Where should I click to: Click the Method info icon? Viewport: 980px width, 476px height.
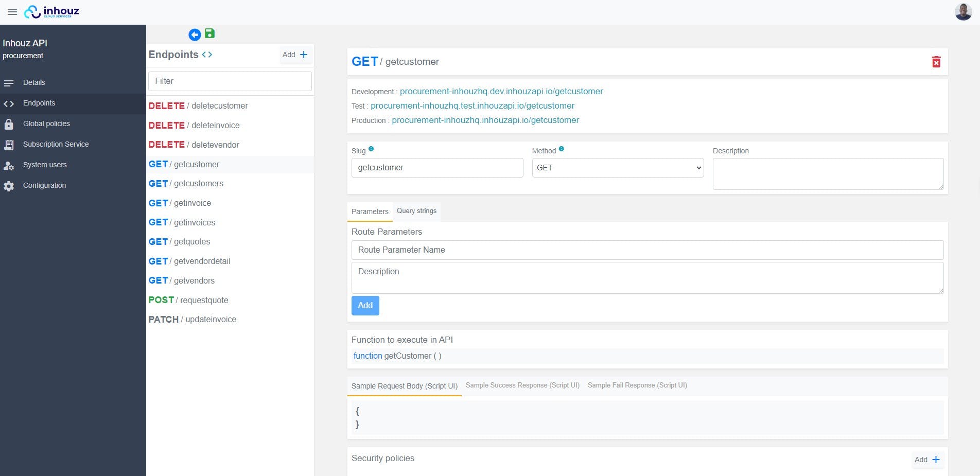point(562,149)
